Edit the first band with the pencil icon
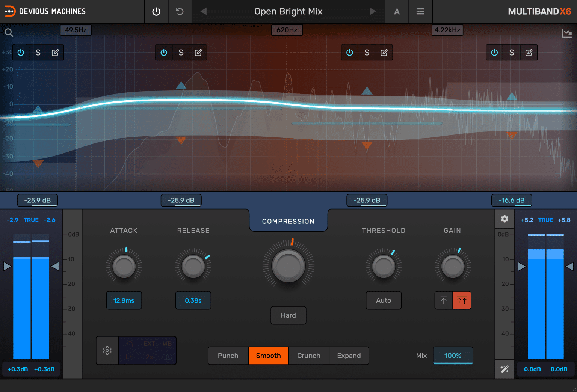The image size is (577, 392). point(55,53)
